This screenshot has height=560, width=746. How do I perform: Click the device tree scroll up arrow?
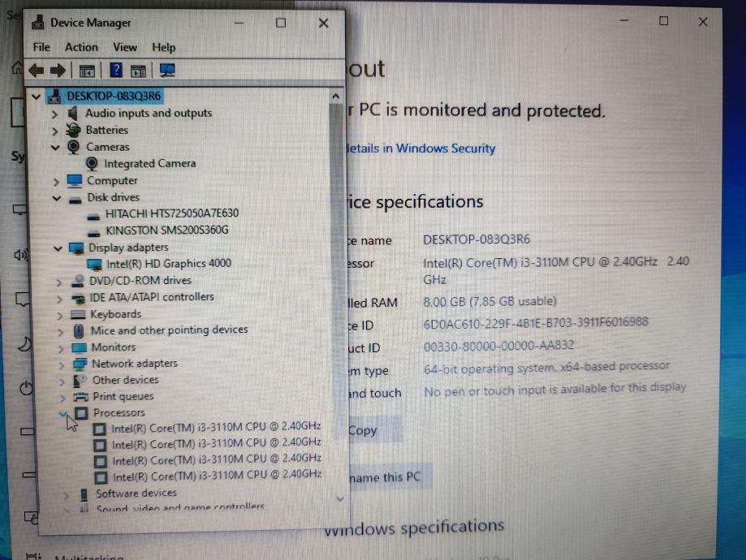(x=336, y=97)
